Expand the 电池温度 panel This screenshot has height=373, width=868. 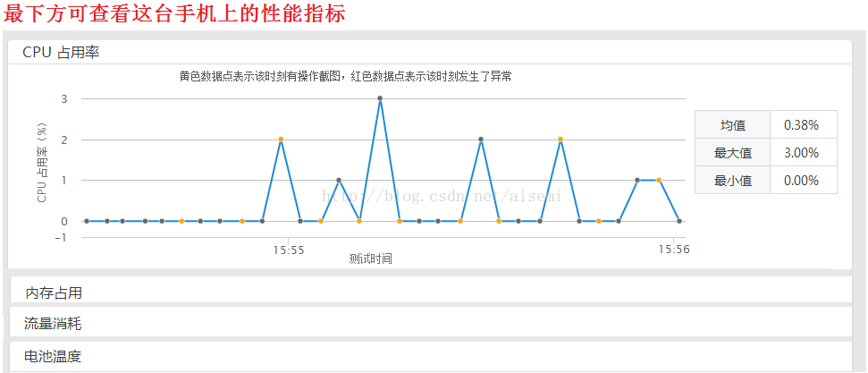coord(431,356)
